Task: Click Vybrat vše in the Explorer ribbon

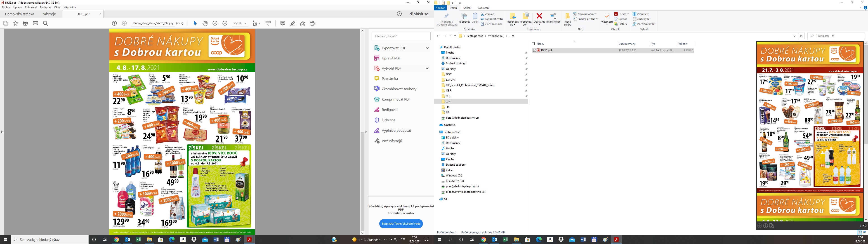Action: [641, 14]
